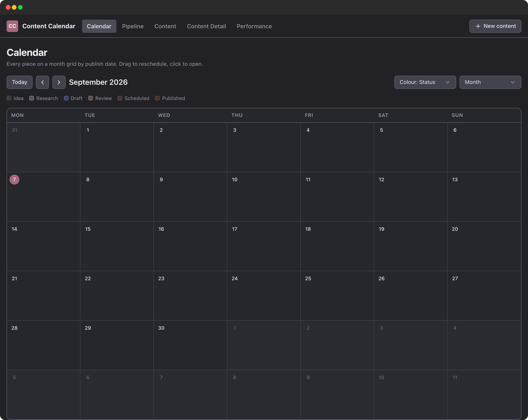The width and height of the screenshot is (528, 420).
Task: Select the September 4 day cell
Action: tap(337, 147)
